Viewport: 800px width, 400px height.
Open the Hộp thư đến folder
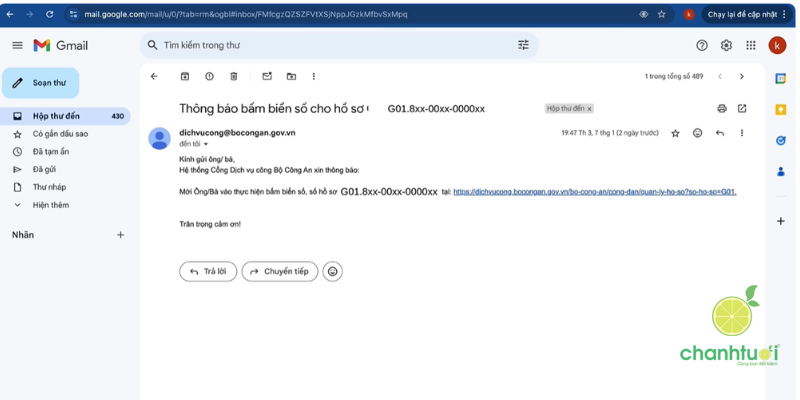click(x=56, y=116)
